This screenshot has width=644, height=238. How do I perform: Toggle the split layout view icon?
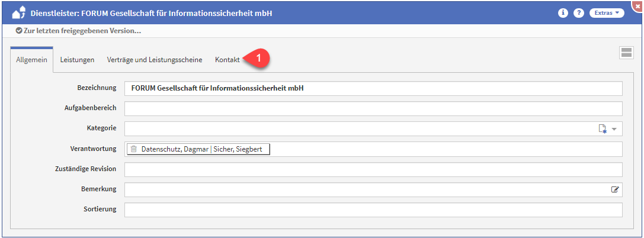[626, 53]
